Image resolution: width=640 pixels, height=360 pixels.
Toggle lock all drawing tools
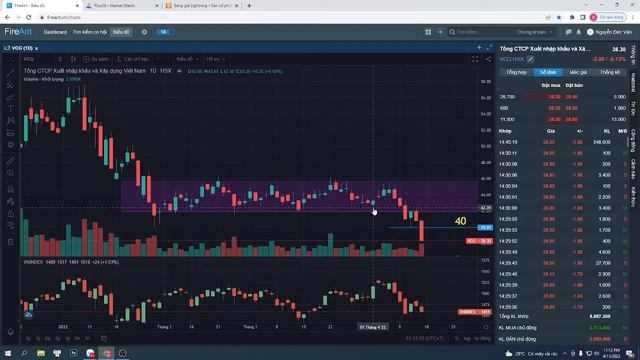pos(11,213)
